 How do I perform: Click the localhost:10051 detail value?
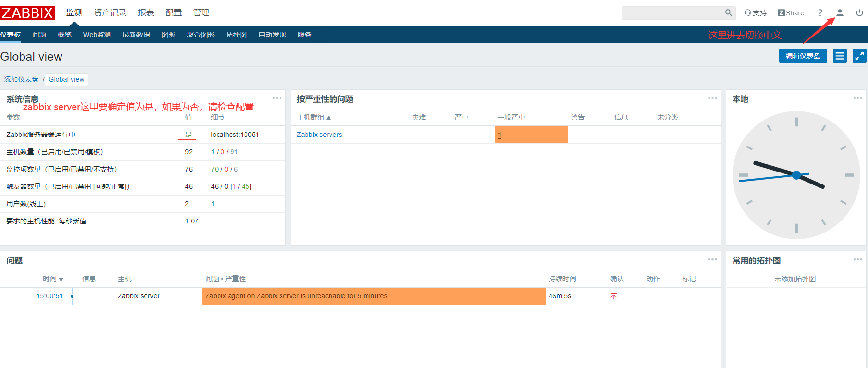point(235,135)
